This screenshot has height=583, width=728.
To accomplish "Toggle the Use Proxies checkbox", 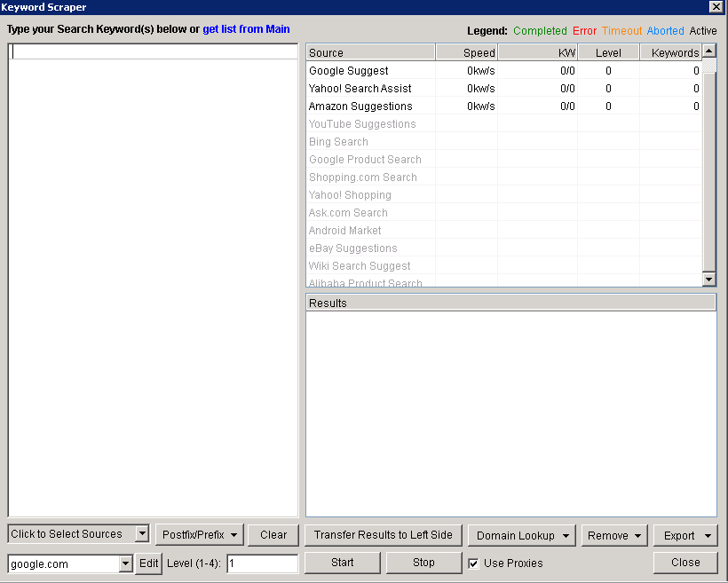I will click(x=473, y=563).
